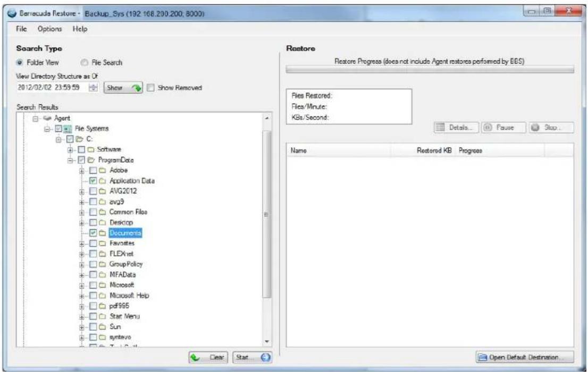Click the C: open folder icon

tap(79, 139)
